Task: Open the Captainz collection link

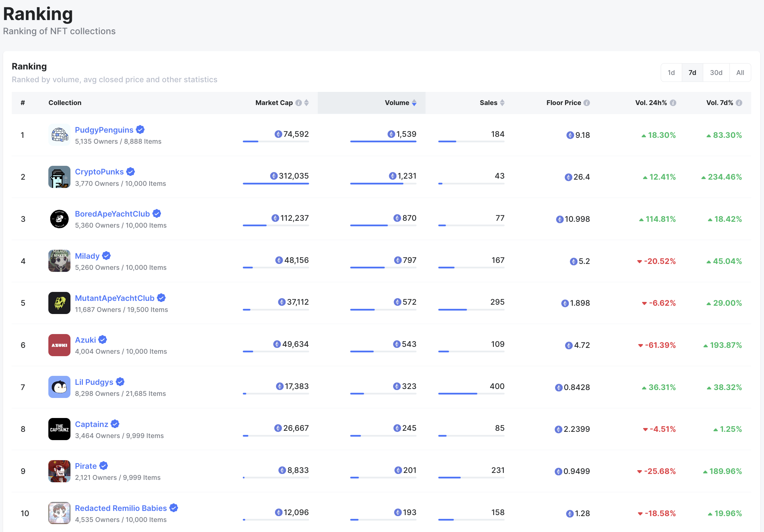Action: pyautogui.click(x=92, y=424)
